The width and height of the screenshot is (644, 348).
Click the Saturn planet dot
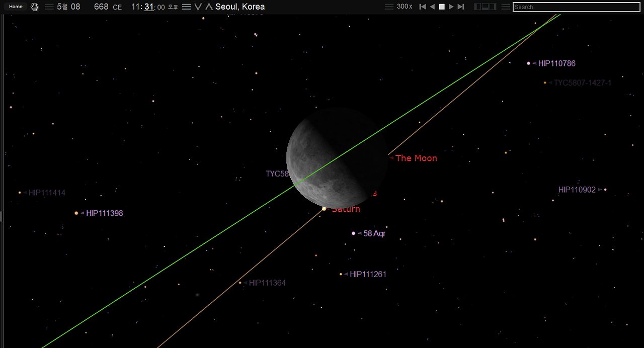pos(324,209)
